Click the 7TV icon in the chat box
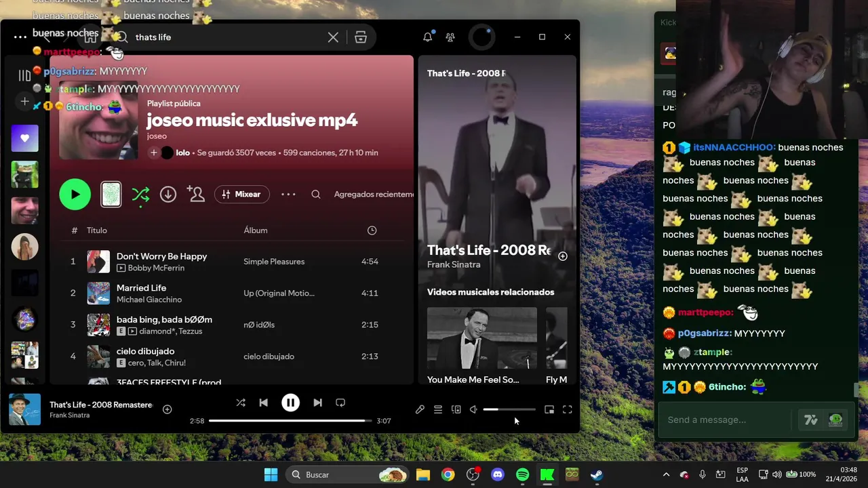 (x=810, y=420)
